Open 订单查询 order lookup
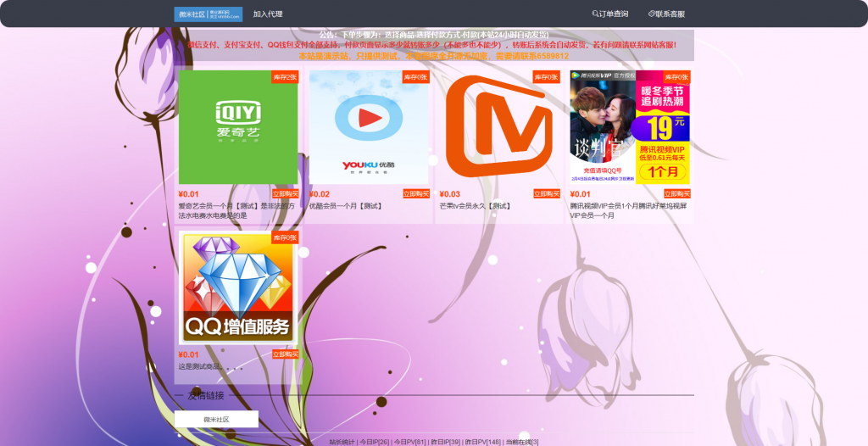868x446 pixels. [610, 14]
